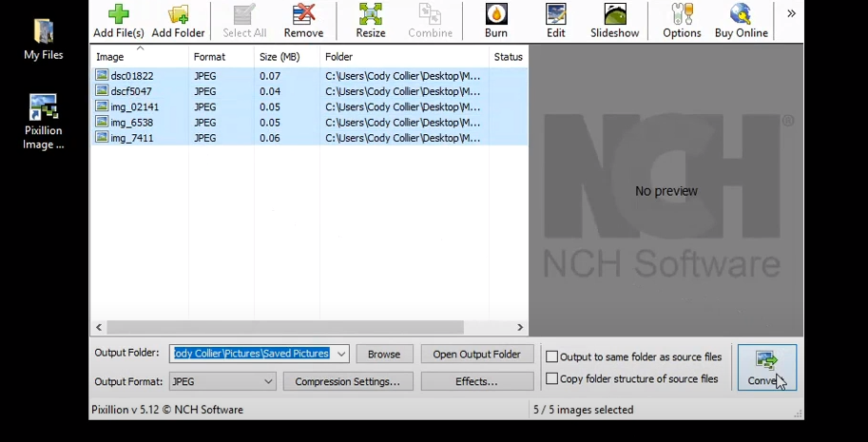Click the '5 / 5 images selected' status text
868x442 pixels.
(x=584, y=410)
